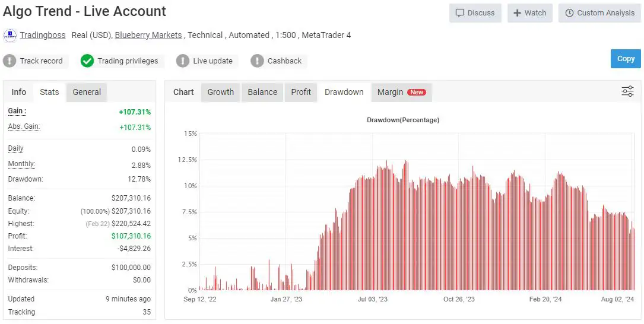
Task: Click the Live update warning icon
Action: click(183, 61)
